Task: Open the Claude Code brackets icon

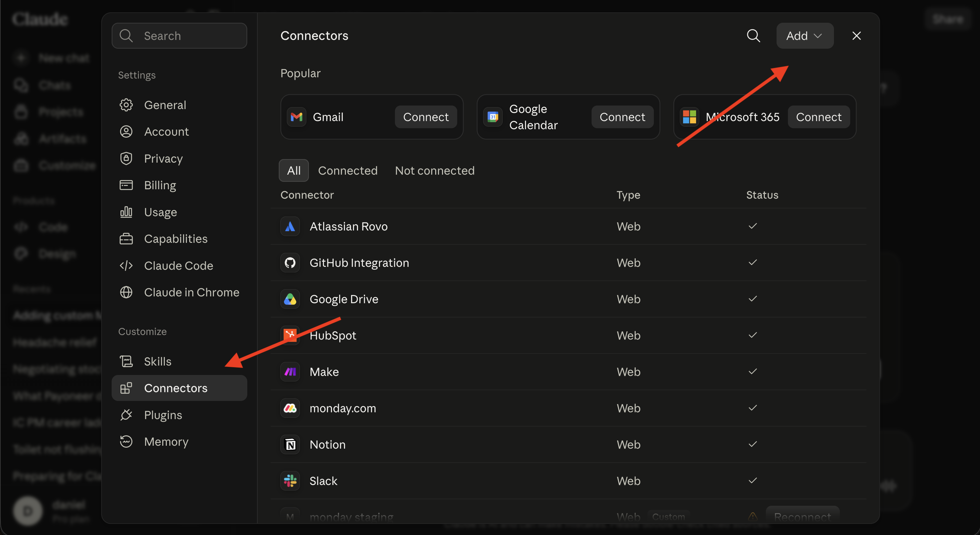Action: click(x=126, y=265)
